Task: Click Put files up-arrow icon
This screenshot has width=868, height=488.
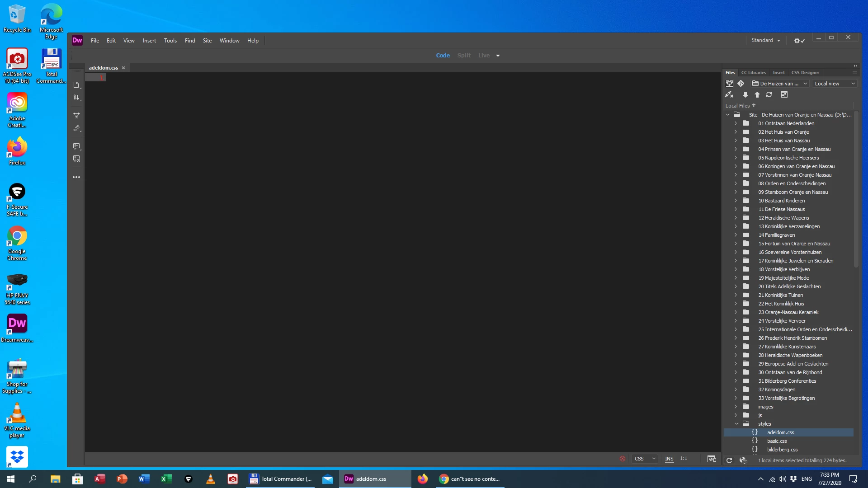Action: pos(757,95)
